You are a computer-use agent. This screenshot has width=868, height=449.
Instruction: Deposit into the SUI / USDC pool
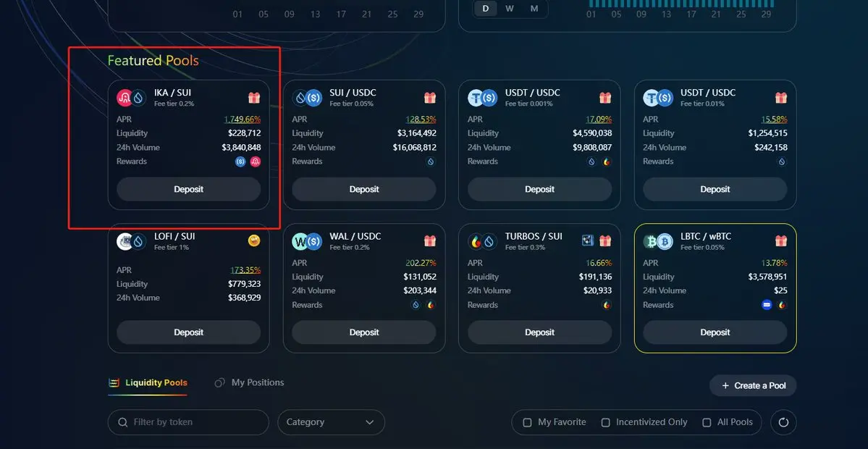coord(364,189)
